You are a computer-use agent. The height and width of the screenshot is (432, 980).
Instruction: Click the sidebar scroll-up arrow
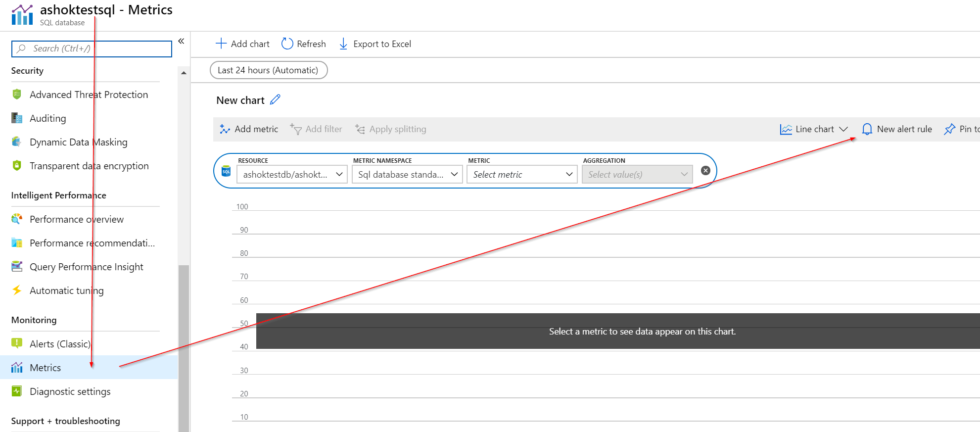184,73
